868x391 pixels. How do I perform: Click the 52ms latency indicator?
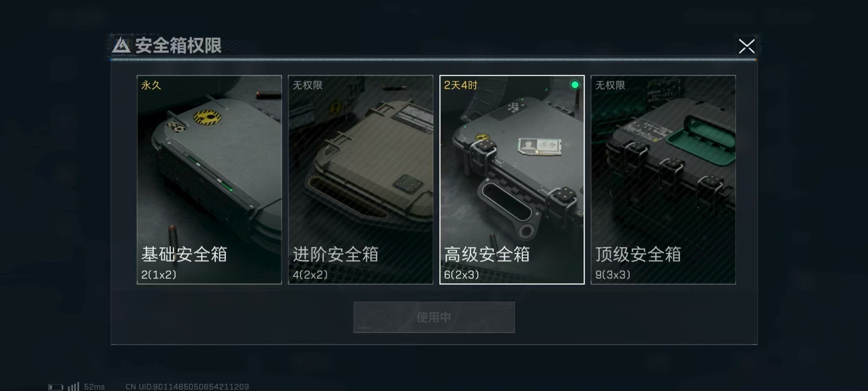click(94, 387)
